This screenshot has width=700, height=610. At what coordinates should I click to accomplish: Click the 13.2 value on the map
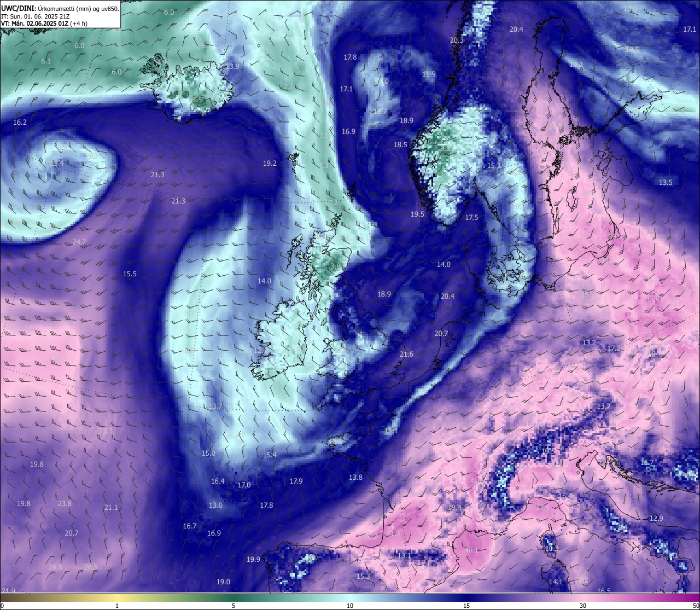pyautogui.click(x=589, y=342)
